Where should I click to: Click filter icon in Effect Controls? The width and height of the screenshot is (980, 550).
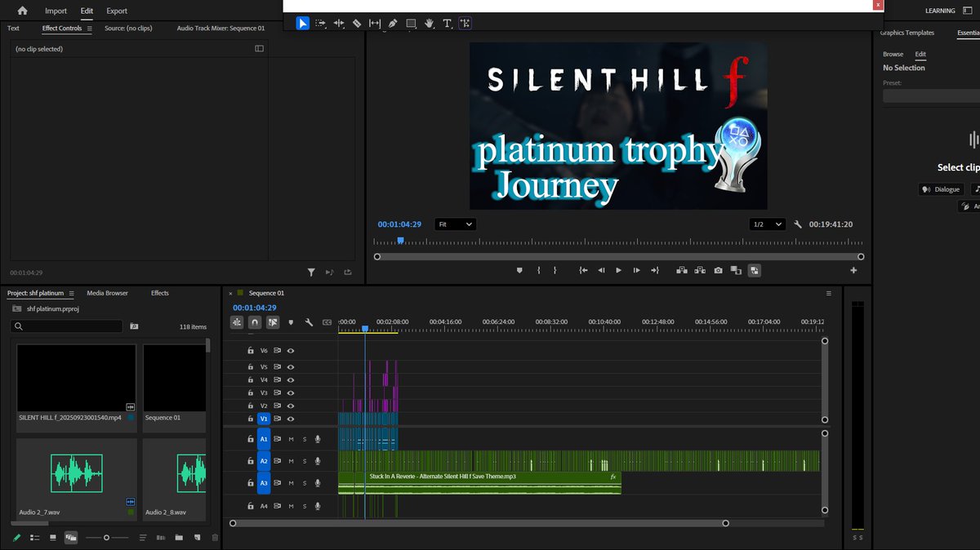311,273
